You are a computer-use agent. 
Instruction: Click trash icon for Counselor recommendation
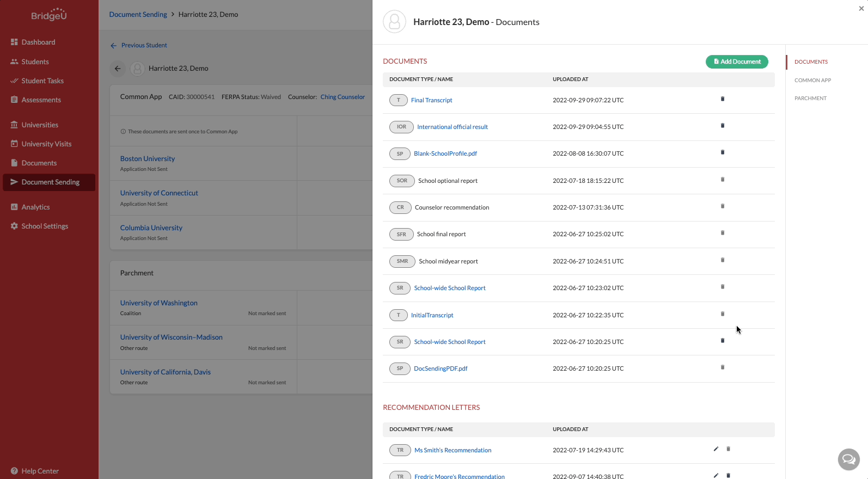coord(723,206)
